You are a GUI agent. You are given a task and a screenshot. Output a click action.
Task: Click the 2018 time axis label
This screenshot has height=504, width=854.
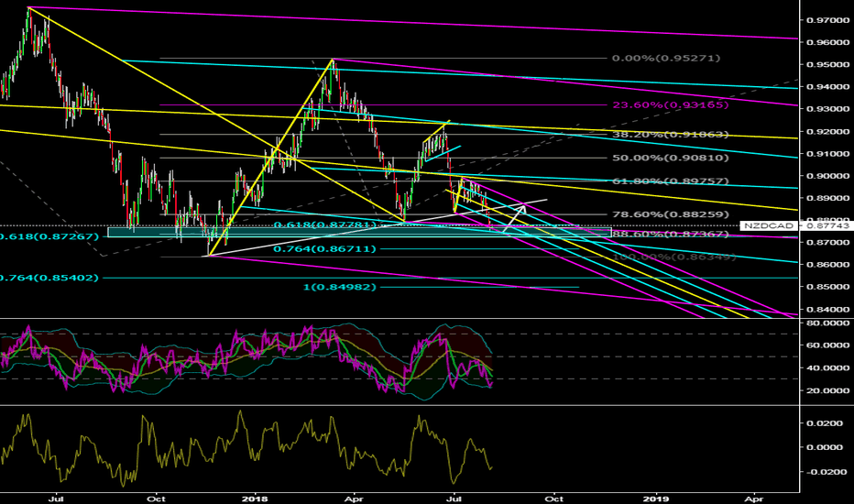[255, 499]
